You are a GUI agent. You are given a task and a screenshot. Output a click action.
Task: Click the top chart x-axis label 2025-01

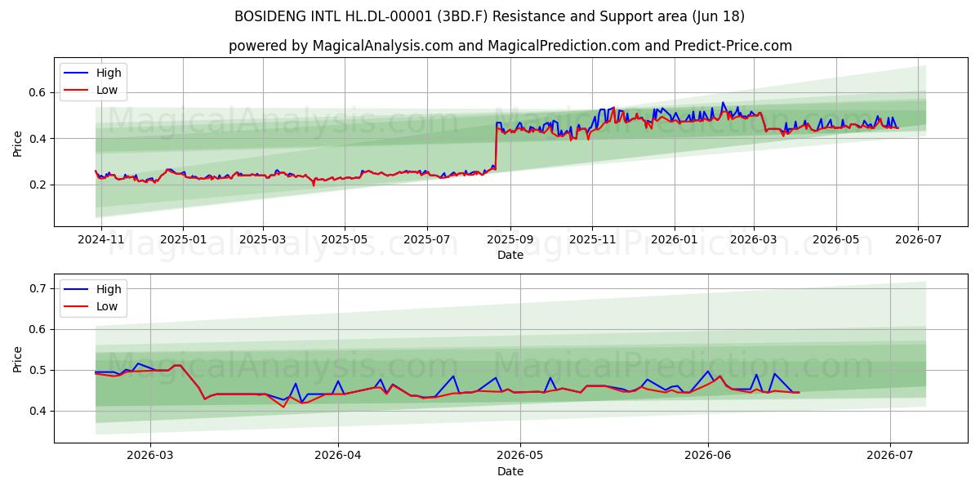(183, 241)
